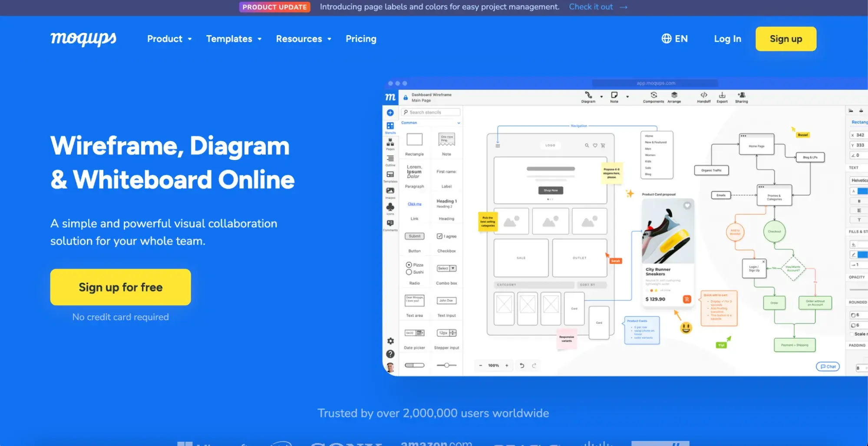Click the Moqups logo in the header

pyautogui.click(x=83, y=39)
